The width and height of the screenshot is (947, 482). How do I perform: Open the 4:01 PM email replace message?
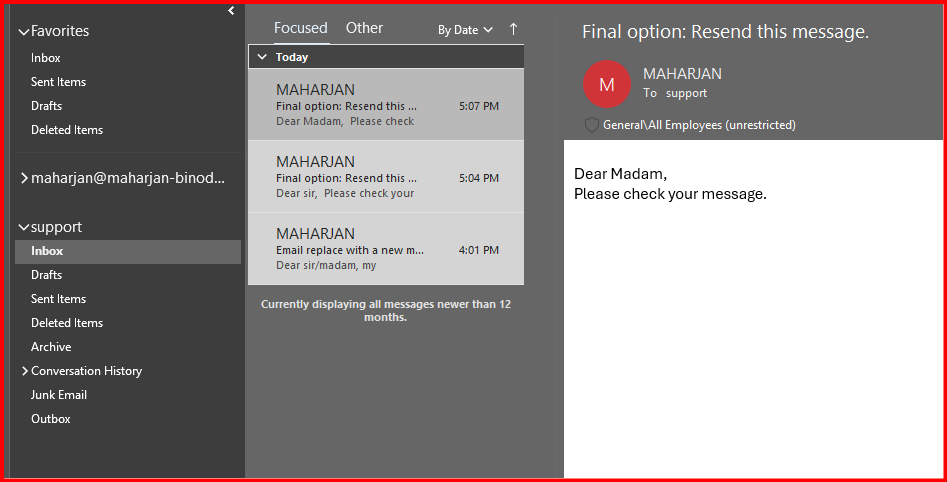(386, 249)
